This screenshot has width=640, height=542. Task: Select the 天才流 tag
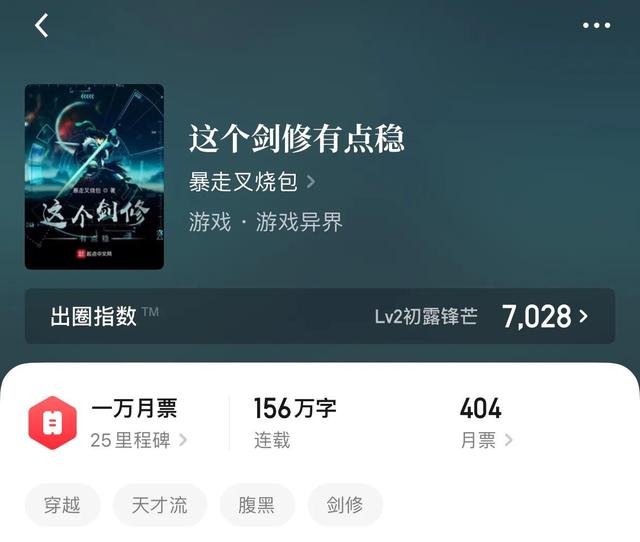click(160, 505)
